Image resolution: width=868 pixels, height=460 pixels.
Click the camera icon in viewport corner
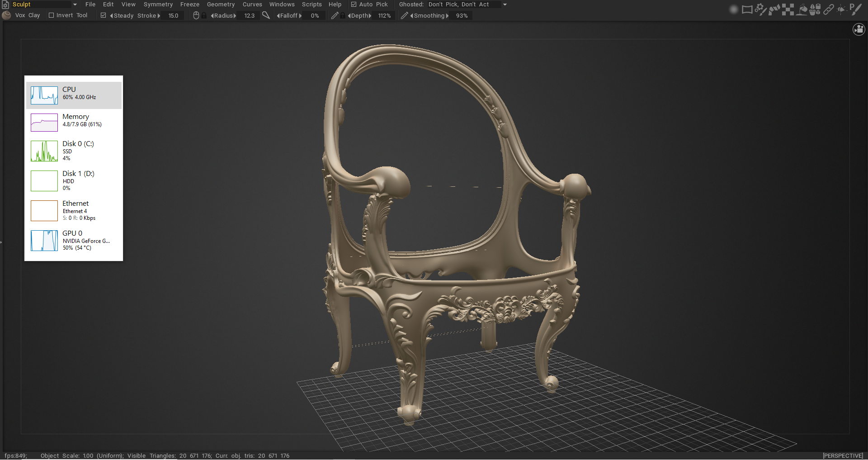859,29
